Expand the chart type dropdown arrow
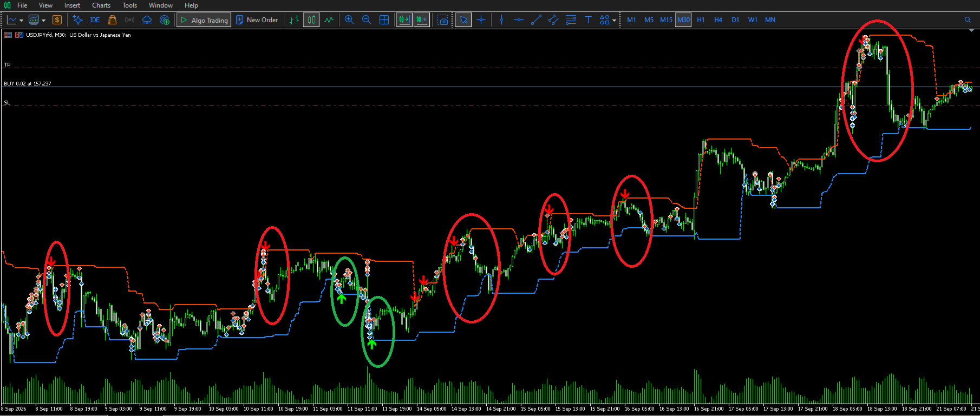Viewport: 980px width, 416px height. click(x=21, y=21)
